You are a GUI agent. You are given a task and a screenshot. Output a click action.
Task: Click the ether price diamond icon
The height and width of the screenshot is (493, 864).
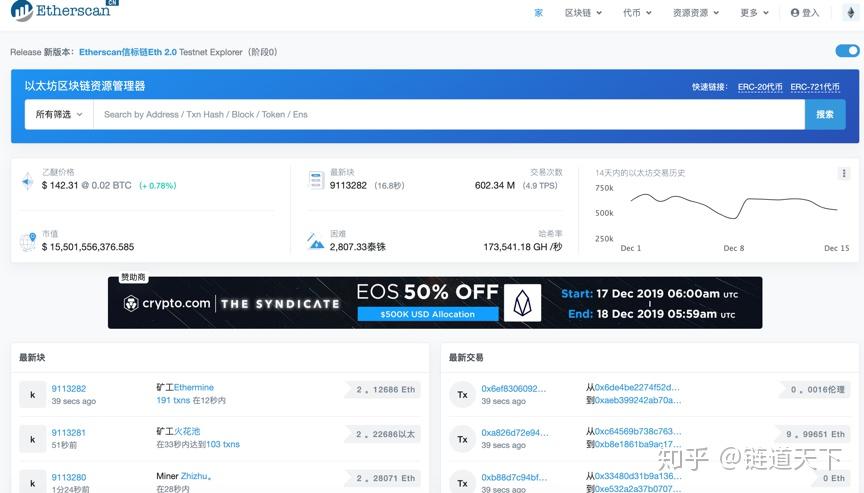(x=27, y=181)
